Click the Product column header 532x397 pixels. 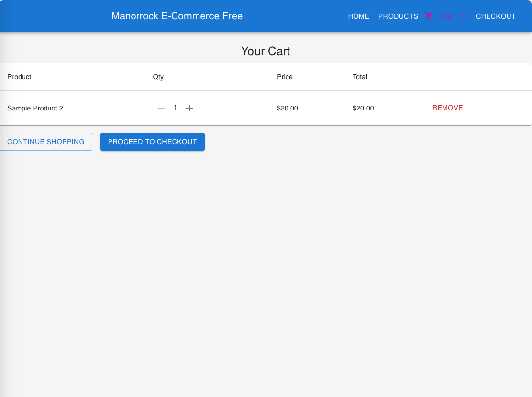[x=20, y=77]
